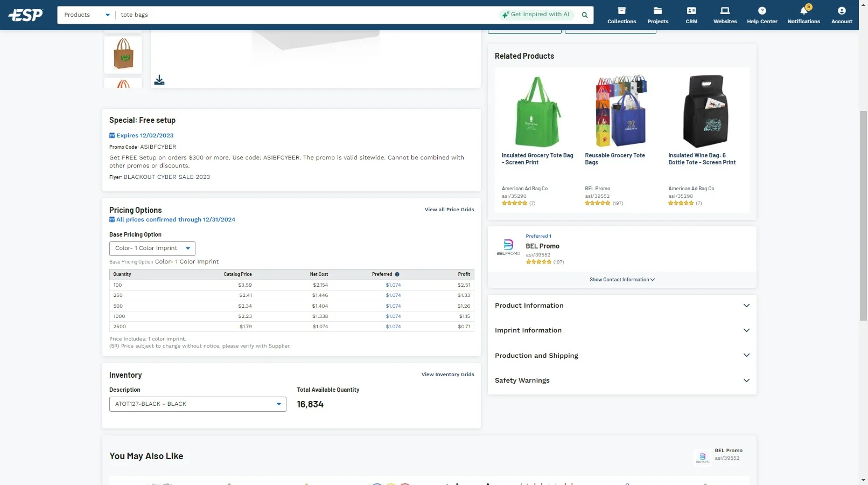Click the page vertical scrollbar
The height and width of the screenshot is (485, 868).
pyautogui.click(x=863, y=216)
